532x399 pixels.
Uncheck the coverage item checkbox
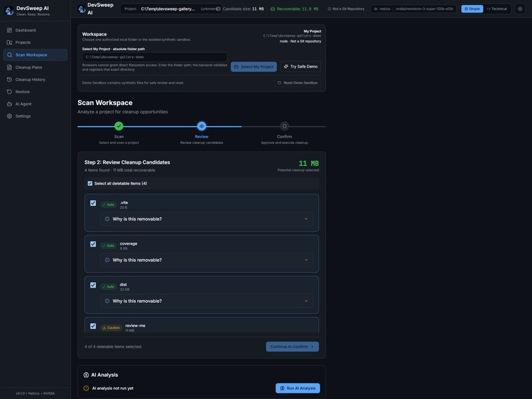[93, 244]
